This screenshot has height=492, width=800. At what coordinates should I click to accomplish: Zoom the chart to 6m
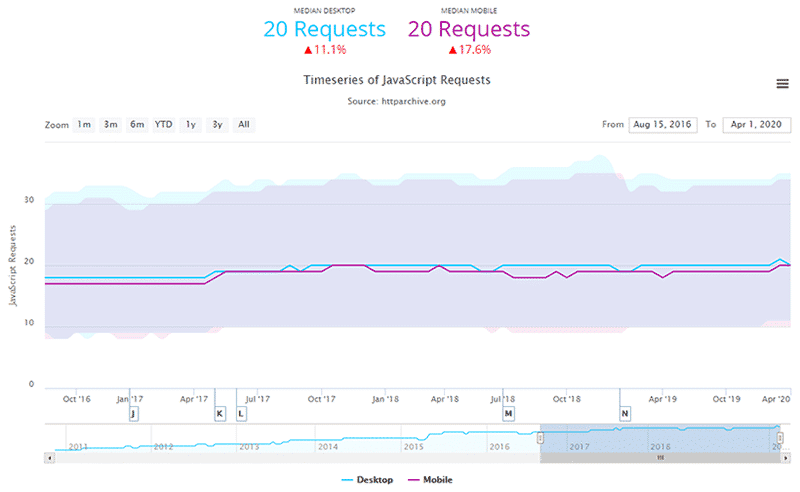click(136, 125)
